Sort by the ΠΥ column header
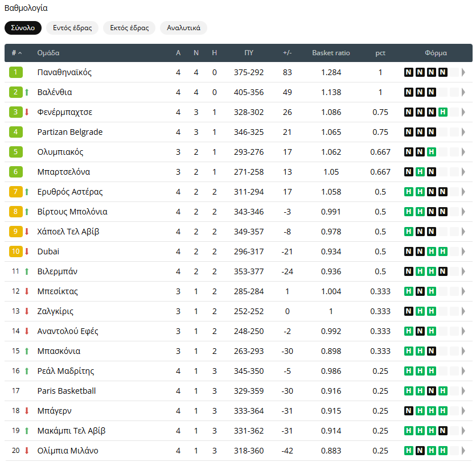 [249, 53]
